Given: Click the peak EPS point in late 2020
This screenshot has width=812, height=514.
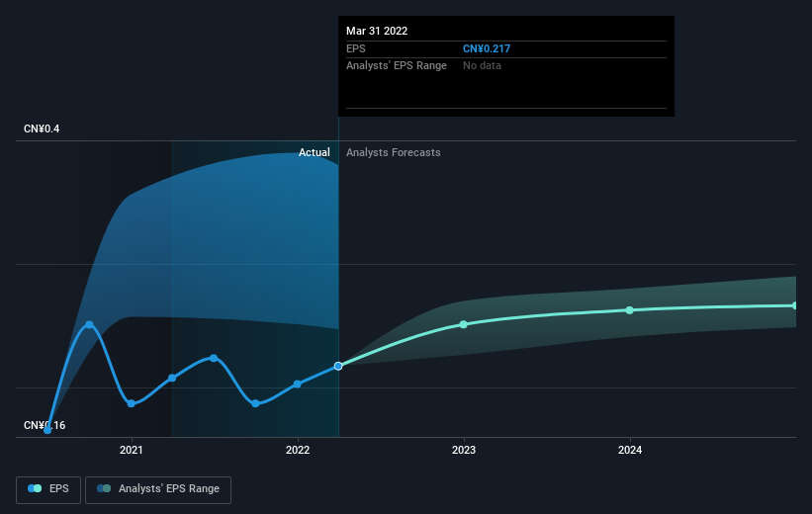Looking at the screenshot, I should pos(89,324).
